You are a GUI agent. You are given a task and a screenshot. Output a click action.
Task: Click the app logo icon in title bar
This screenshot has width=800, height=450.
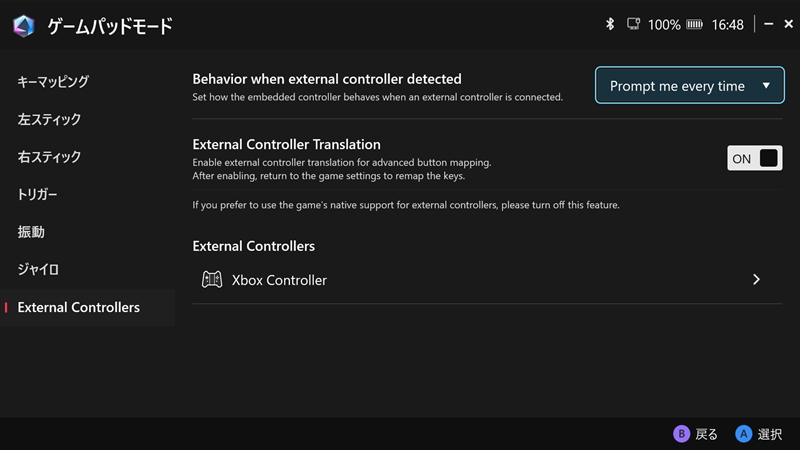[23, 25]
